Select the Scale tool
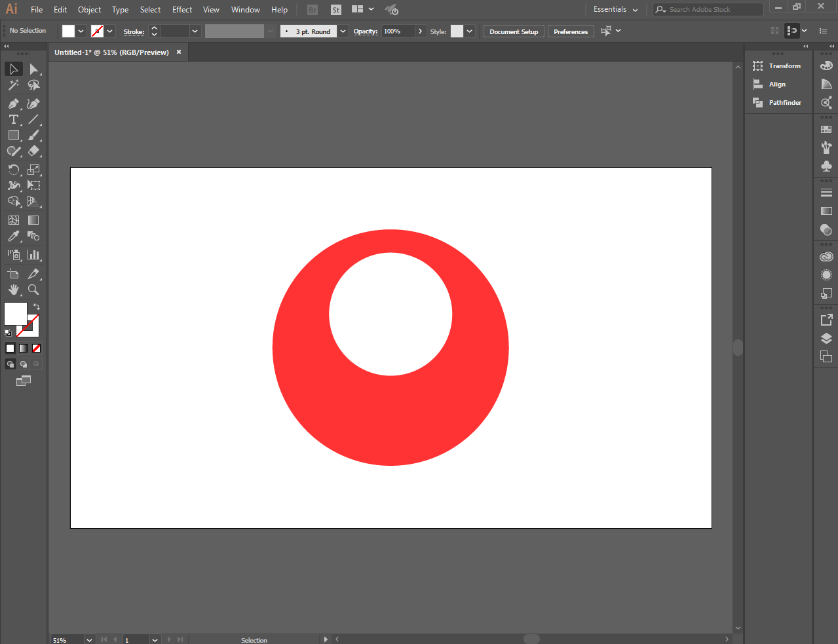838x644 pixels. (33, 170)
